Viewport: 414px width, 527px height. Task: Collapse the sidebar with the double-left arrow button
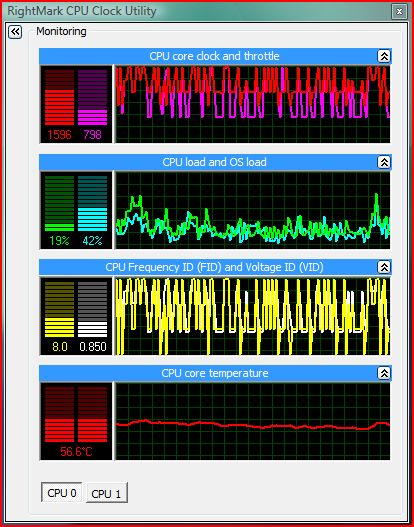[x=15, y=32]
